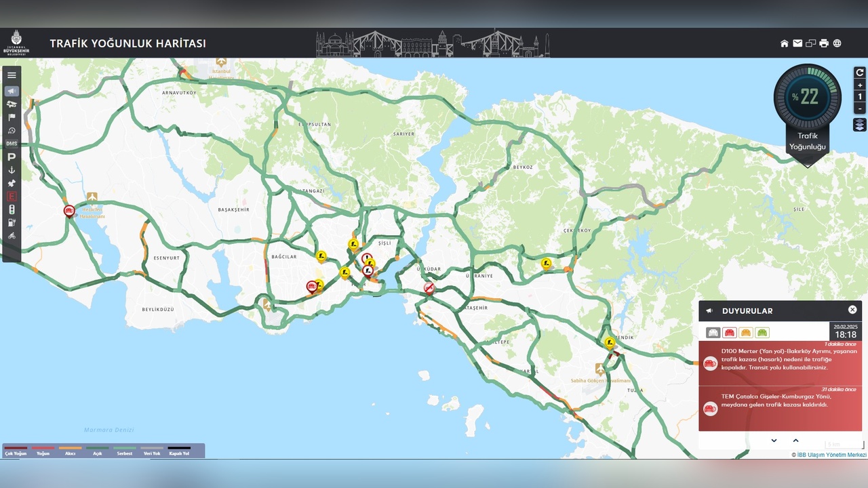Screen dimensions: 868x488
Task: Click the Açık legend entry
Action: click(98, 450)
